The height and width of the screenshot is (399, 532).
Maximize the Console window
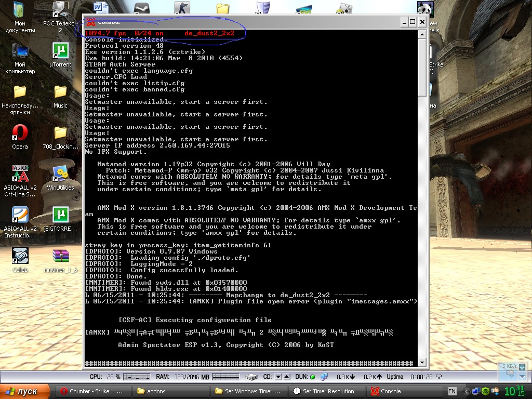point(412,22)
